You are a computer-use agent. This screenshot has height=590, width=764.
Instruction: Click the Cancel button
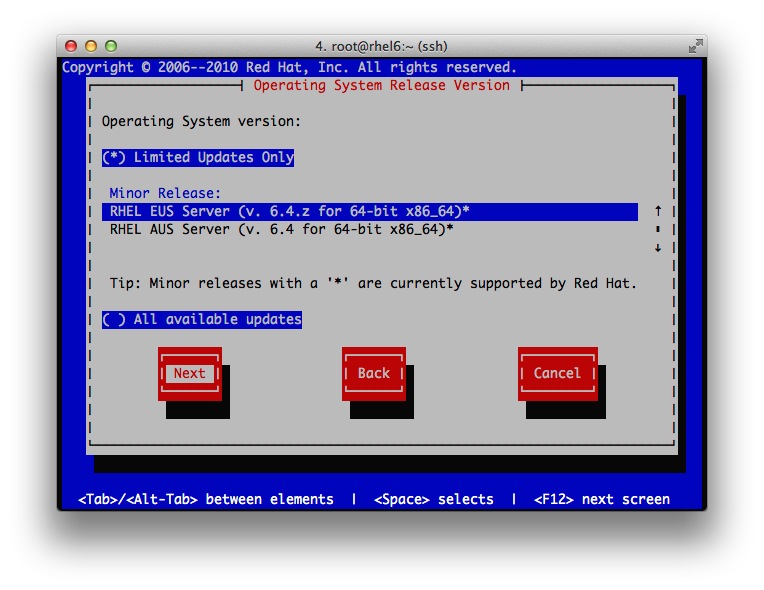pos(557,374)
